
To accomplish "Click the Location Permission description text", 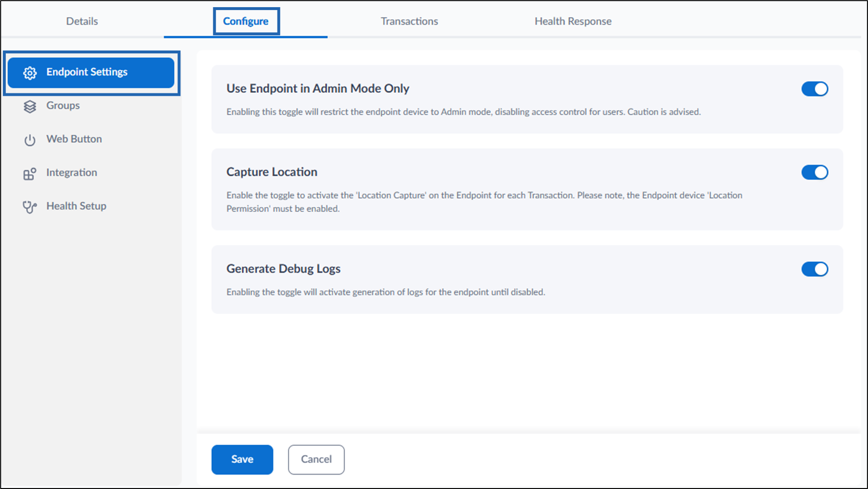I will 484,202.
